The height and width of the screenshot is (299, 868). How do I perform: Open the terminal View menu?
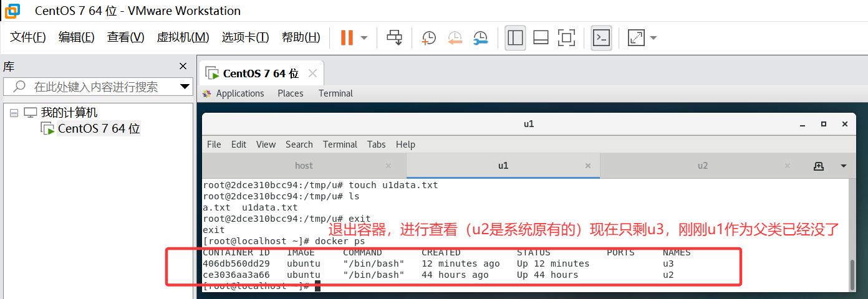[x=266, y=145]
